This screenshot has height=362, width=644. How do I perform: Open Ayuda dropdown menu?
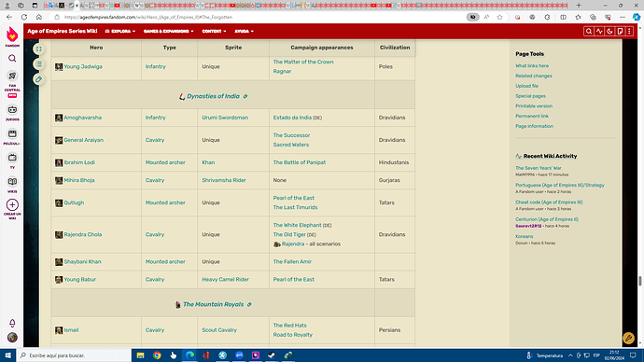coord(244,31)
